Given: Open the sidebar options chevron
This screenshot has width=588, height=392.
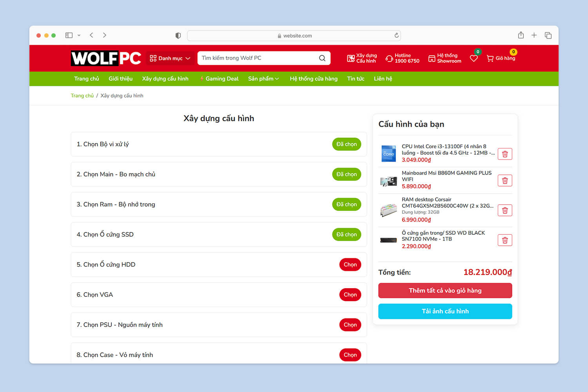Looking at the screenshot, I should pyautogui.click(x=79, y=35).
